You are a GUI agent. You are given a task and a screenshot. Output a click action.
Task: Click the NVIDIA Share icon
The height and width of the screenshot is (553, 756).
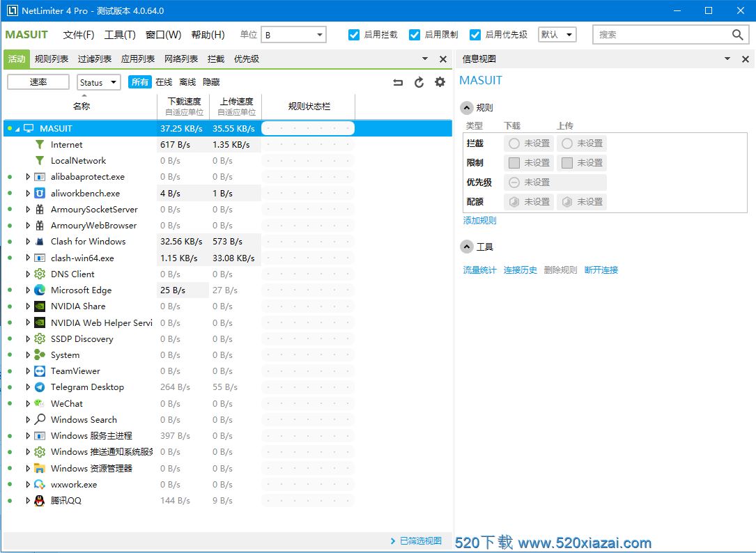click(40, 306)
